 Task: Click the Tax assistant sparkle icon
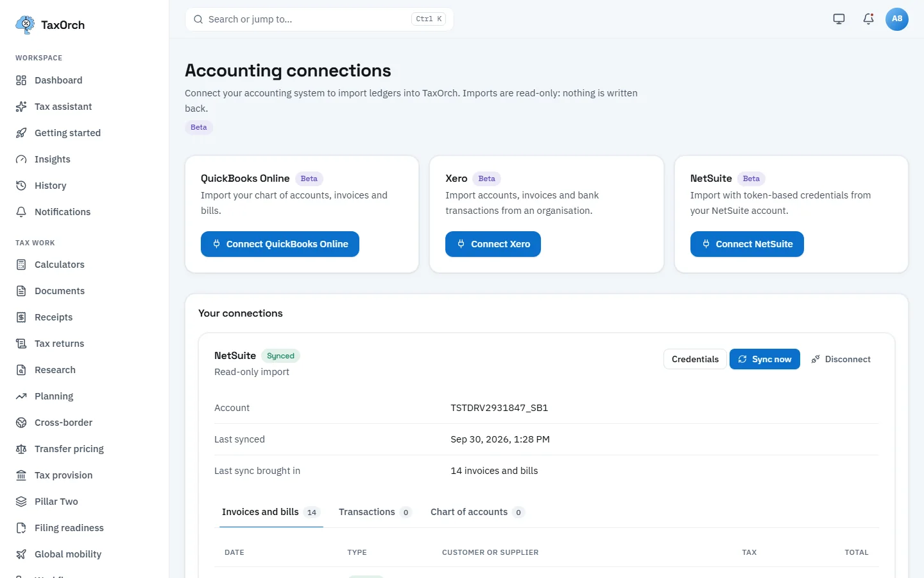(x=21, y=107)
